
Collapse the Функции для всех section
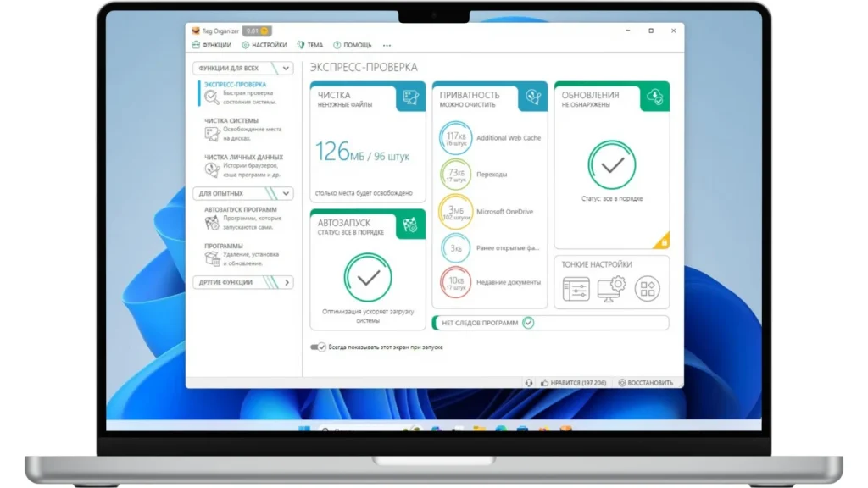coord(286,69)
